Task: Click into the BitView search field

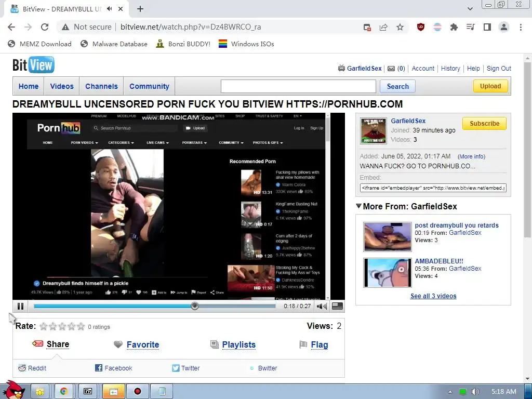Action: coord(298,86)
